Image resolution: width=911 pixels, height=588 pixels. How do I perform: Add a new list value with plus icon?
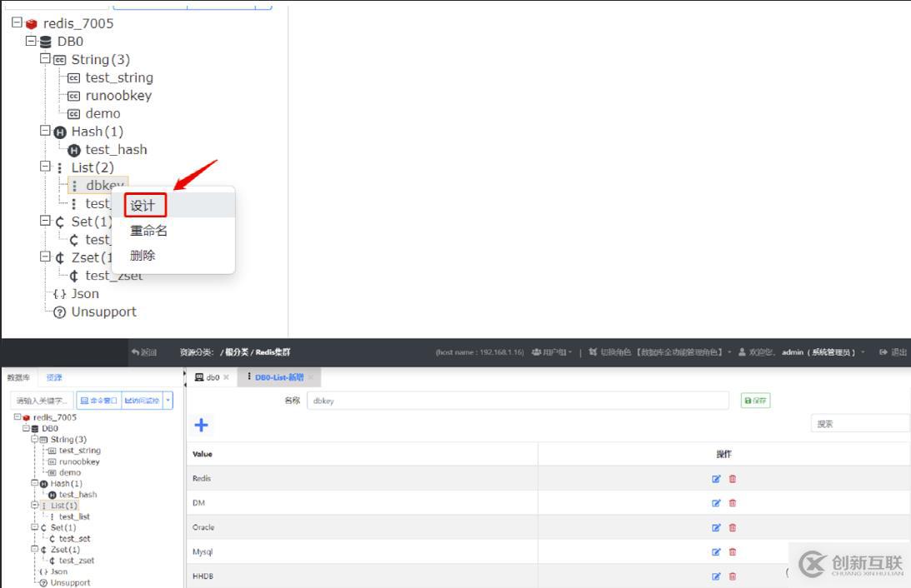[201, 425]
